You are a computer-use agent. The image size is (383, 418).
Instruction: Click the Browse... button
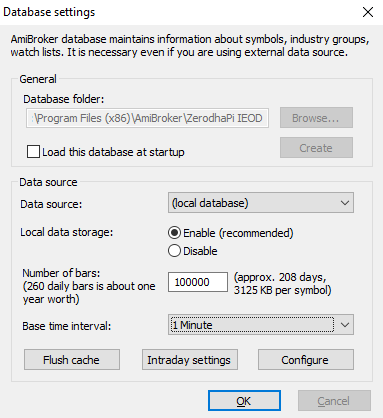[x=316, y=118]
